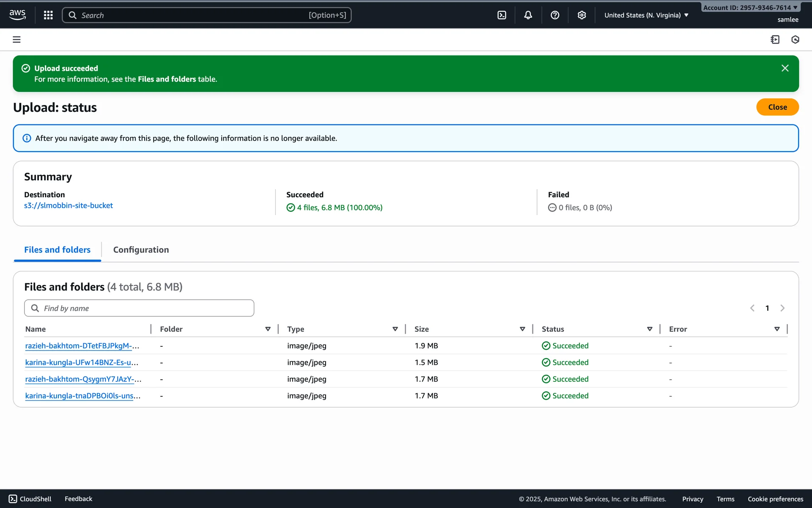
Task: Click the Find by name search field
Action: tap(140, 308)
